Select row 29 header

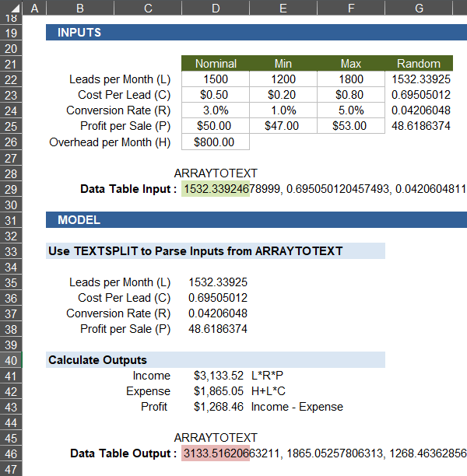(11, 189)
